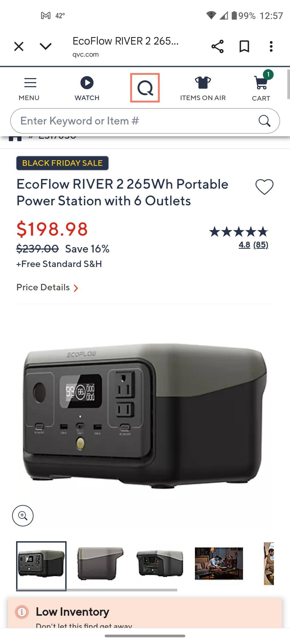290x644 pixels.
Task: Select the side-view product thumbnail
Action: tap(100, 564)
